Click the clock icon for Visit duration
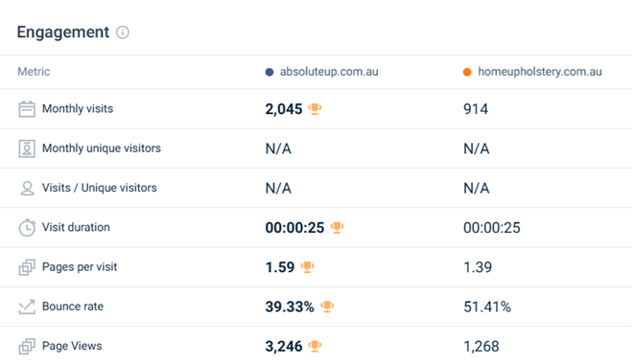The height and width of the screenshot is (364, 634). click(27, 228)
